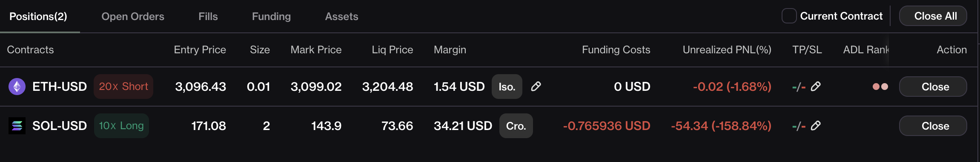Click the Cro. margin mode badge
The width and height of the screenshot is (980, 162).
(516, 126)
